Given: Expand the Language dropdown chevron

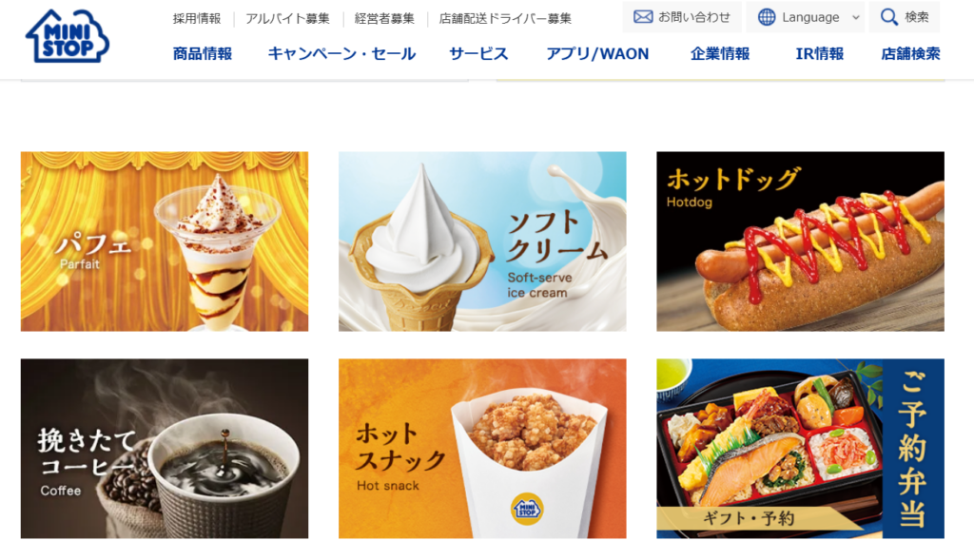Looking at the screenshot, I should pyautogui.click(x=855, y=17).
